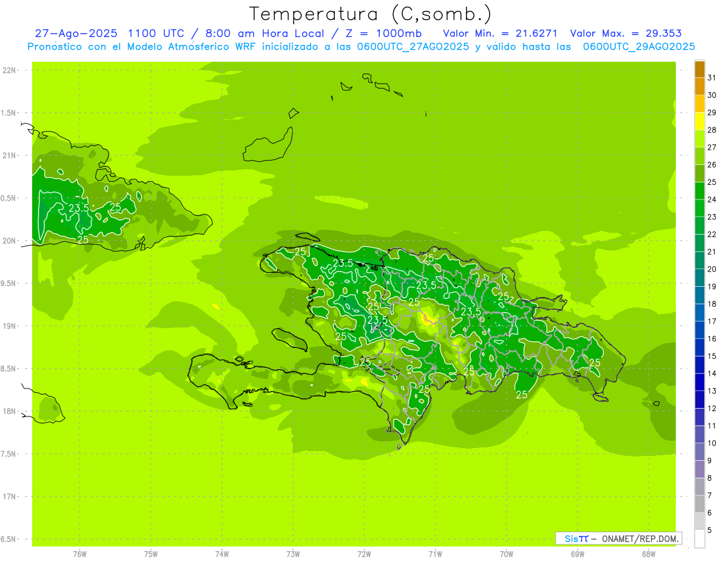Click colorbar label 15
Viewport: 728px width, 562px height.
pos(712,356)
